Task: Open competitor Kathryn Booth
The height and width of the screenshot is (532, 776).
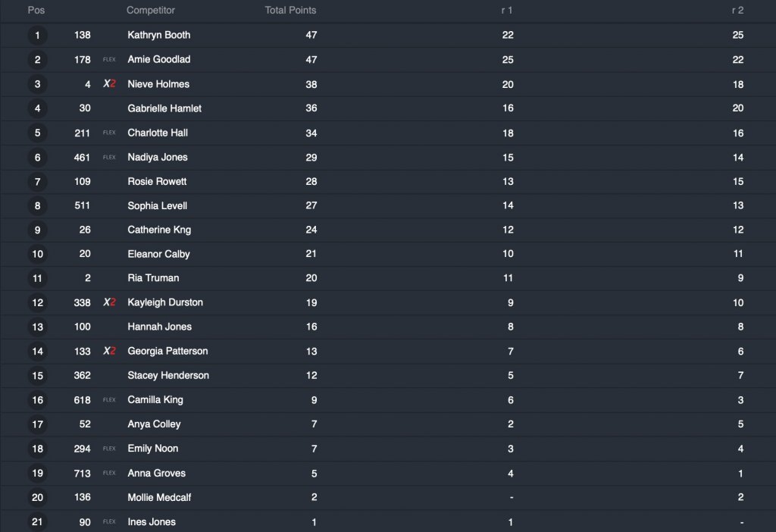Action: point(159,35)
